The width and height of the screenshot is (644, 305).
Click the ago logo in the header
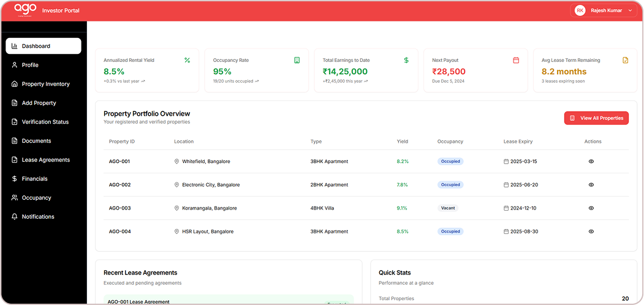[25, 9]
